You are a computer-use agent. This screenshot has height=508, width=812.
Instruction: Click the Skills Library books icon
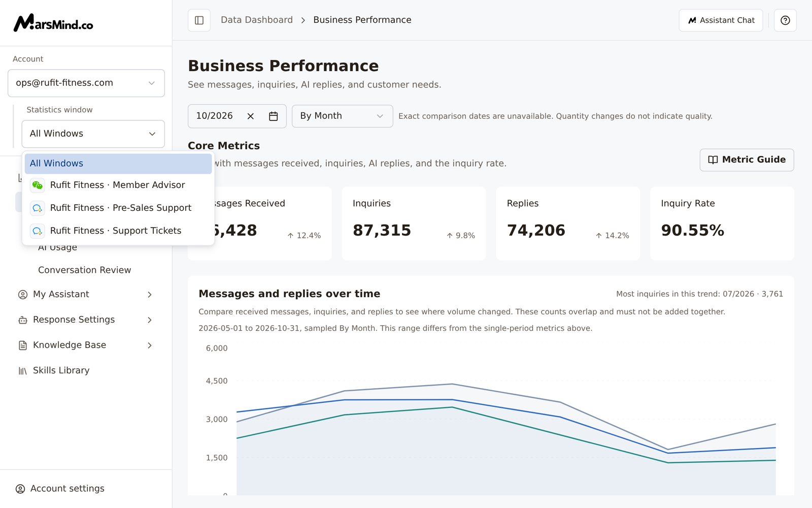[23, 371]
